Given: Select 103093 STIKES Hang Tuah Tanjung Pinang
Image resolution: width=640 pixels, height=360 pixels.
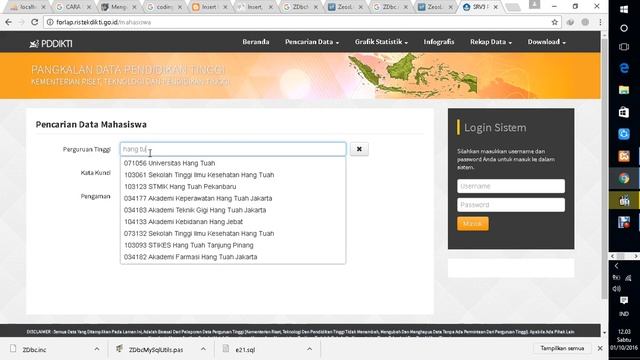Looking at the screenshot, I should (233, 245).
